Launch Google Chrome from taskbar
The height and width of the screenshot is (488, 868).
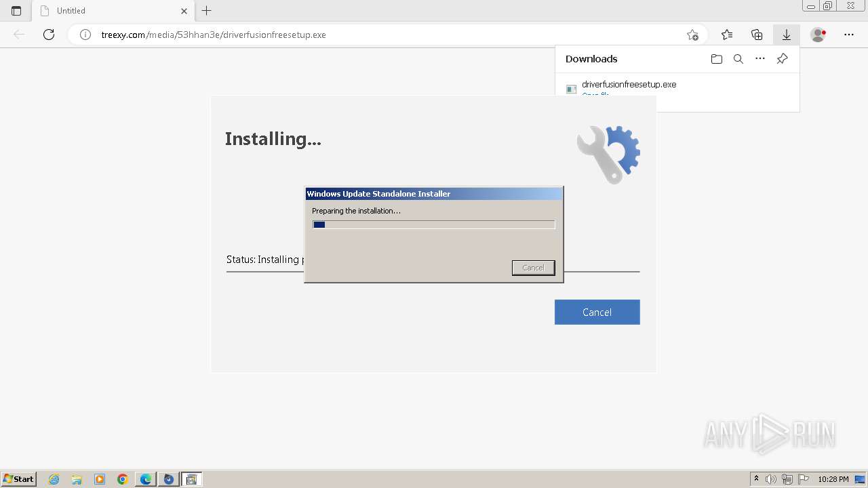(123, 479)
